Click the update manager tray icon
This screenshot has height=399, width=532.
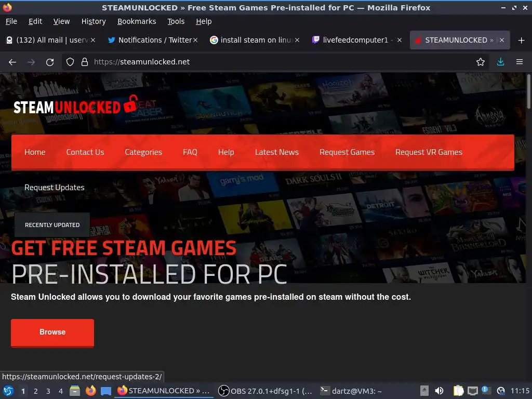[x=501, y=391]
